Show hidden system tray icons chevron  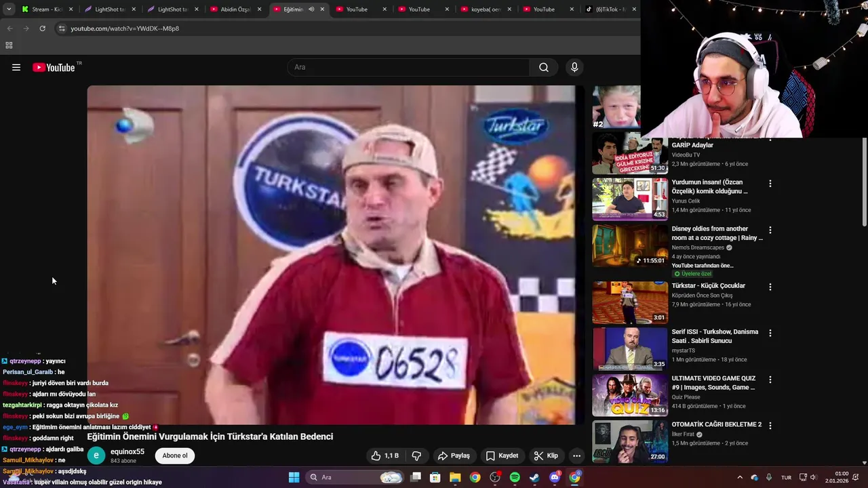[x=739, y=477]
